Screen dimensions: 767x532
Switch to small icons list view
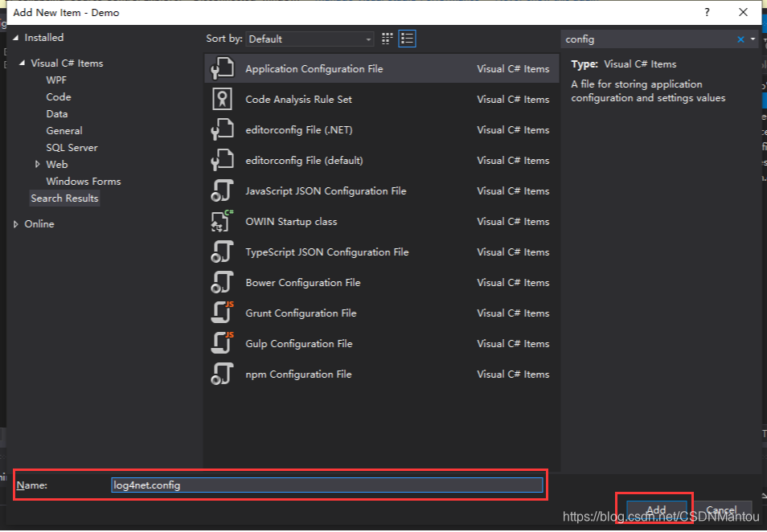(x=407, y=39)
